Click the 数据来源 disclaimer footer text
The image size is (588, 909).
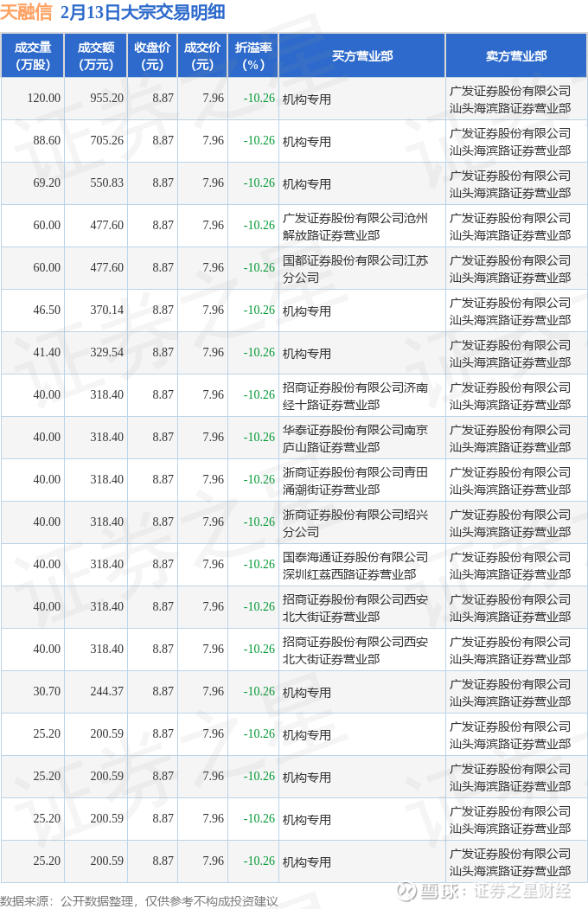pyautogui.click(x=139, y=900)
